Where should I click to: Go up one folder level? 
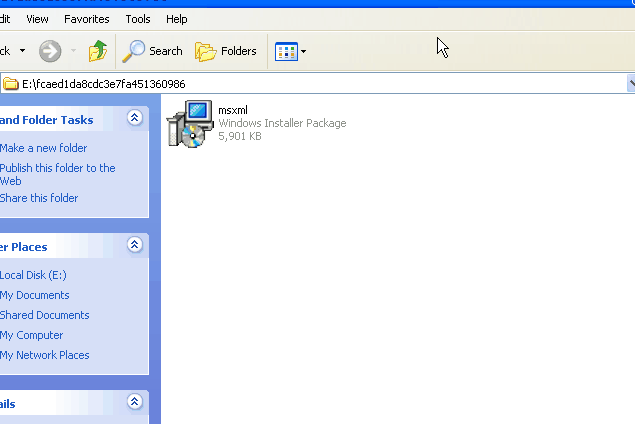(x=98, y=51)
